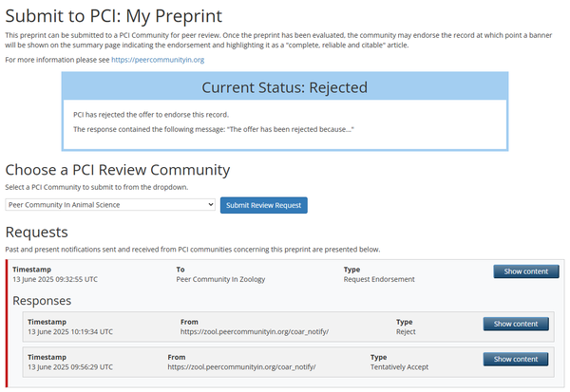Click the From URL in the Reject response

(x=254, y=332)
